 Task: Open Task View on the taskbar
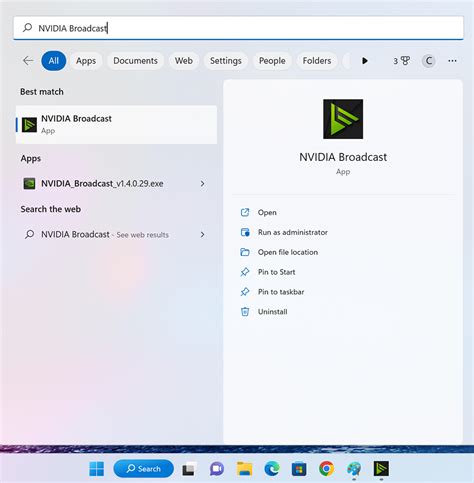189,469
